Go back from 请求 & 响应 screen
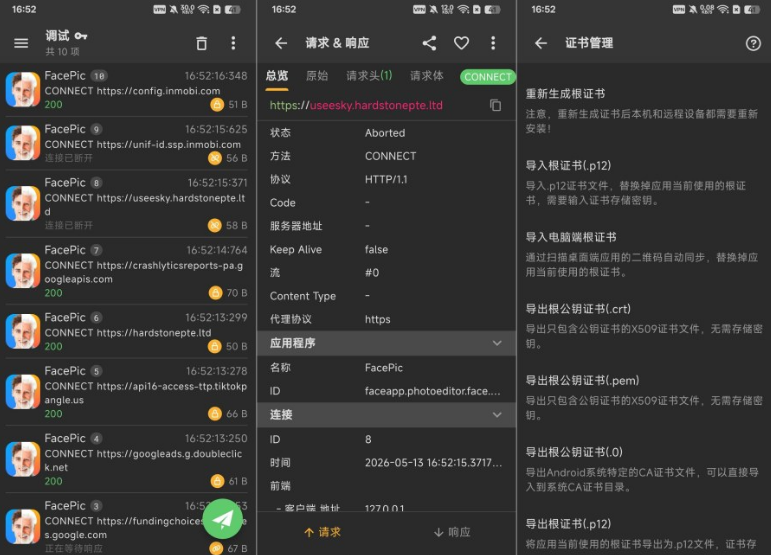Screen dimensions: 771x555 pyautogui.click(x=281, y=43)
